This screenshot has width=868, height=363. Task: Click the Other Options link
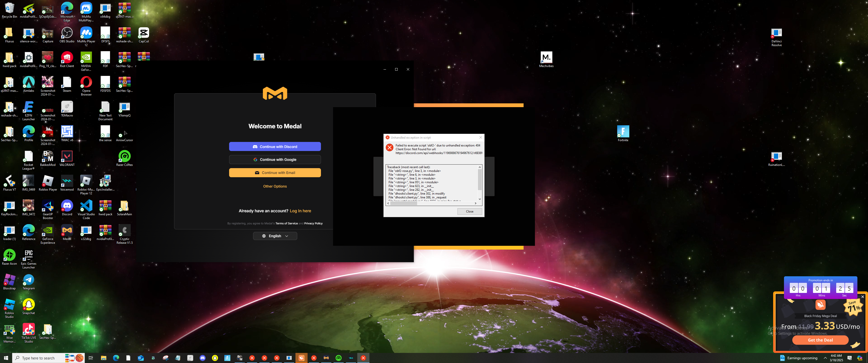(275, 186)
